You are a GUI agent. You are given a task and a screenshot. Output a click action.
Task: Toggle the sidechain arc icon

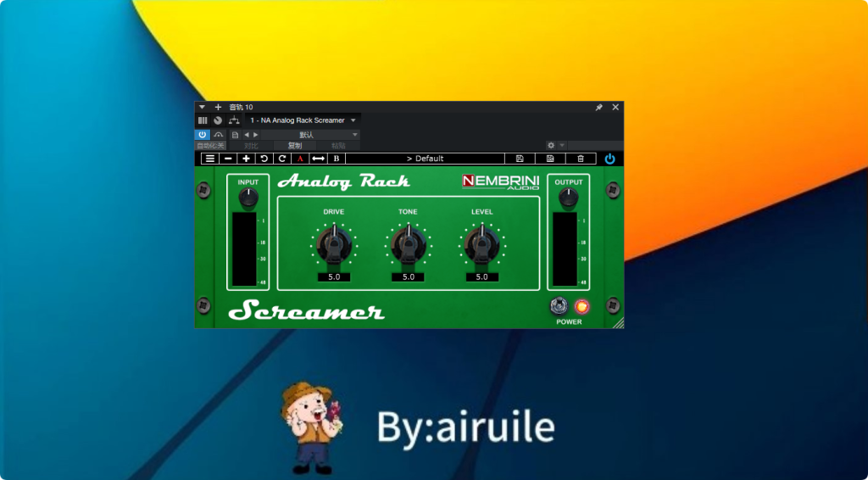pos(218,135)
